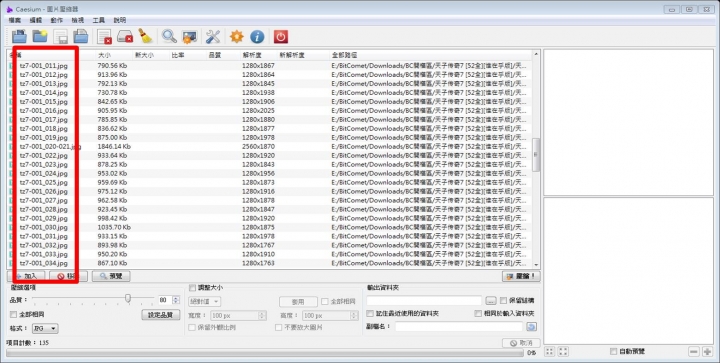
Task: Click the orange gear update icon
Action: (x=237, y=36)
